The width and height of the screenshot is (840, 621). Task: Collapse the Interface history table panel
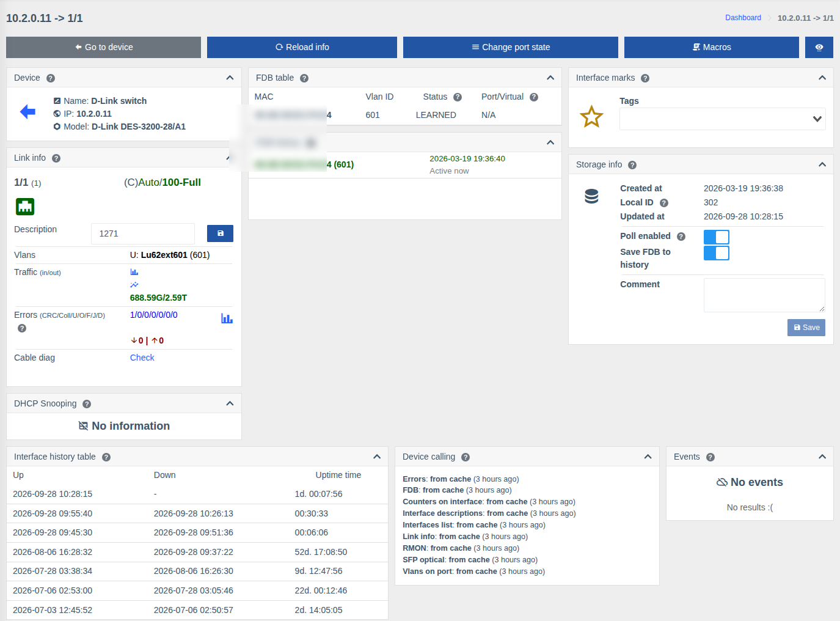point(377,457)
